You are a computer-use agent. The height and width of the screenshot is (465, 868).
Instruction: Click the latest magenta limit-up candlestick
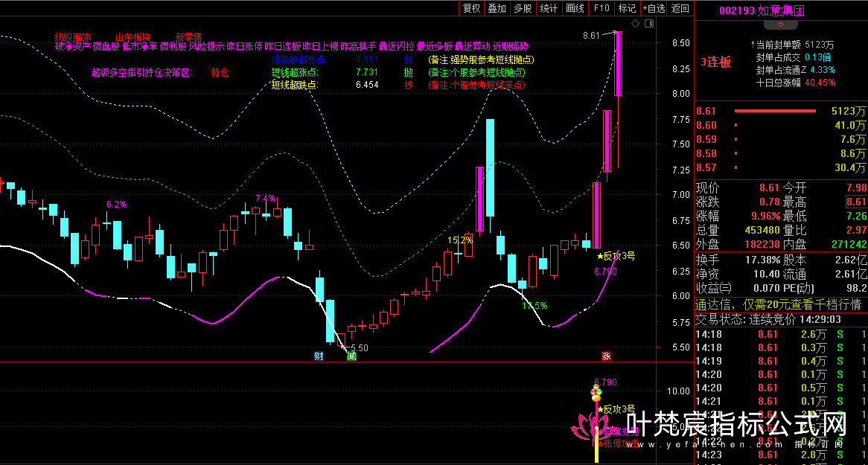[619, 64]
